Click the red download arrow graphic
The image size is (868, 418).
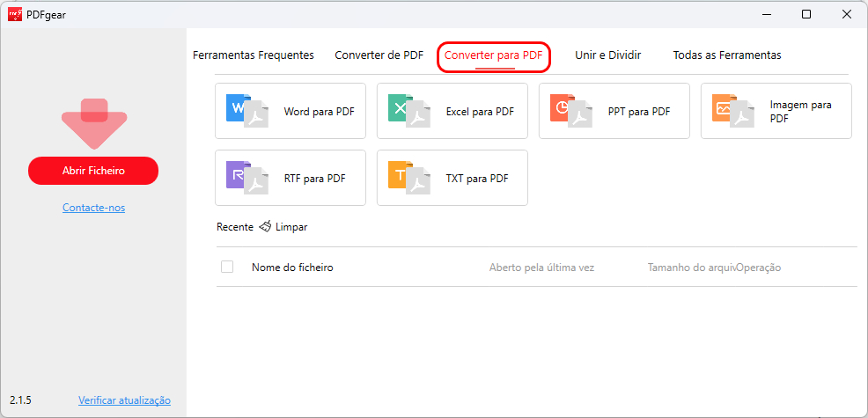[94, 124]
